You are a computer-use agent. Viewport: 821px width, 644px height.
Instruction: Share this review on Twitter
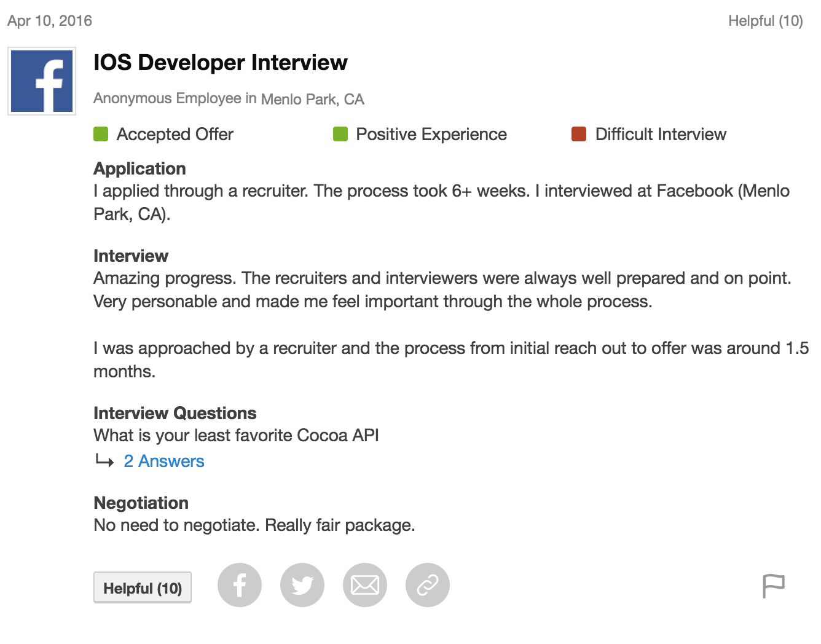(302, 585)
